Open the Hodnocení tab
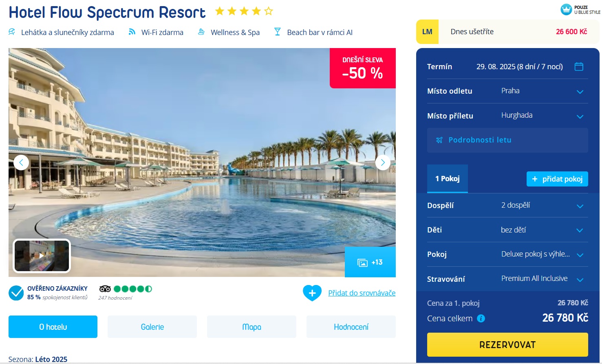The height and width of the screenshot is (364, 602). tap(351, 327)
